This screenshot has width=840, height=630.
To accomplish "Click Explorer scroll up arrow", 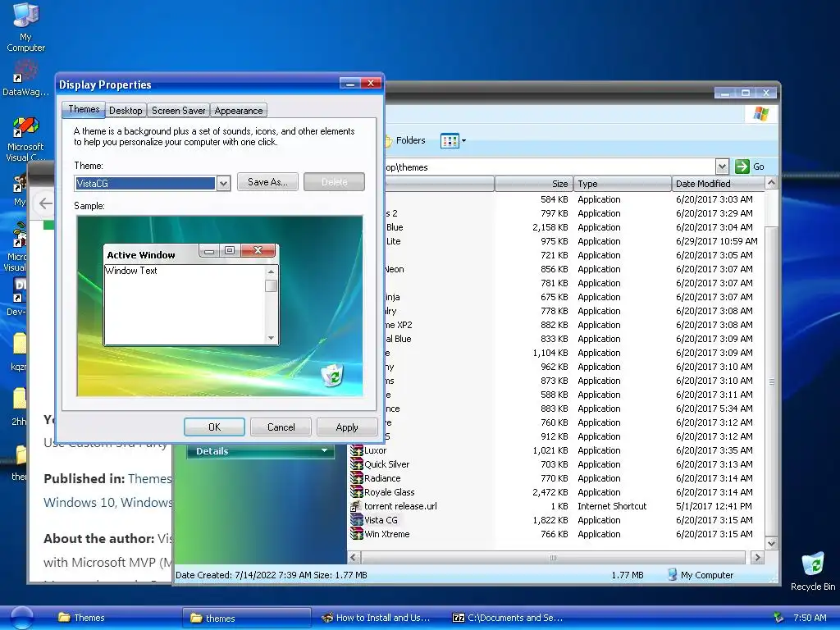I will (x=771, y=183).
